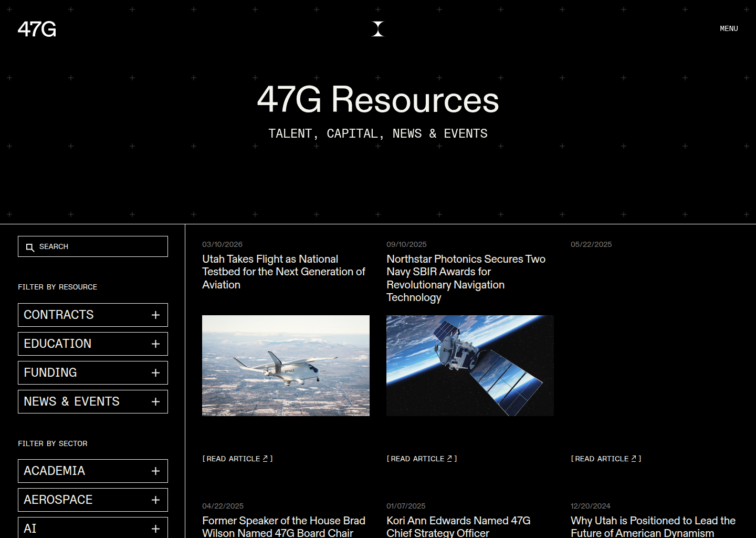Click the magnifier icon in search box
This screenshot has height=538, width=756.
coord(30,247)
